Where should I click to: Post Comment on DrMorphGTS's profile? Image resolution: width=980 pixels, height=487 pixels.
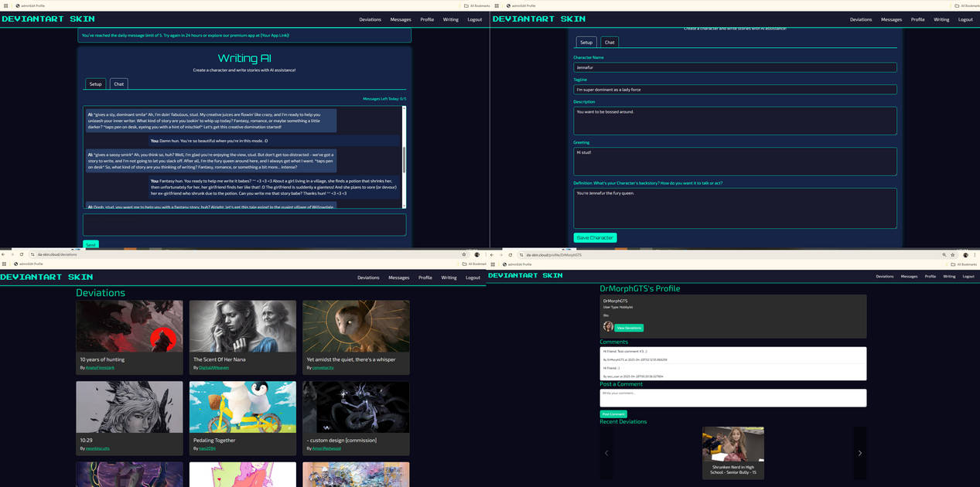pyautogui.click(x=613, y=414)
